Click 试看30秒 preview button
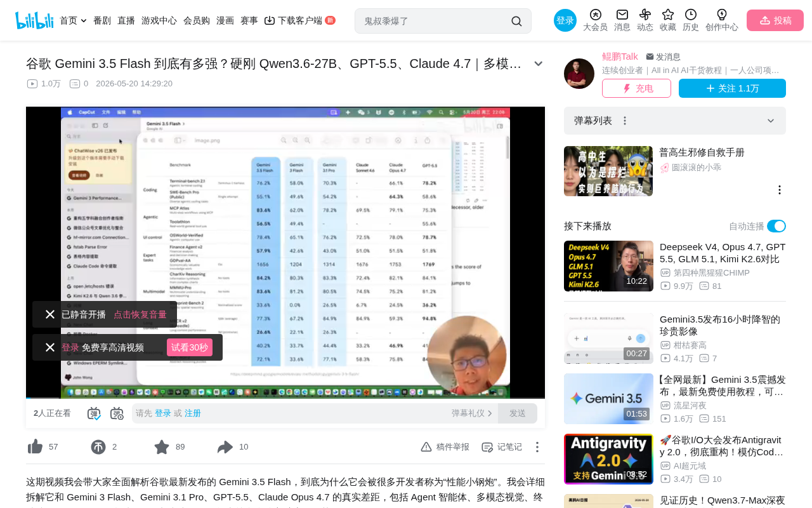 tap(190, 347)
